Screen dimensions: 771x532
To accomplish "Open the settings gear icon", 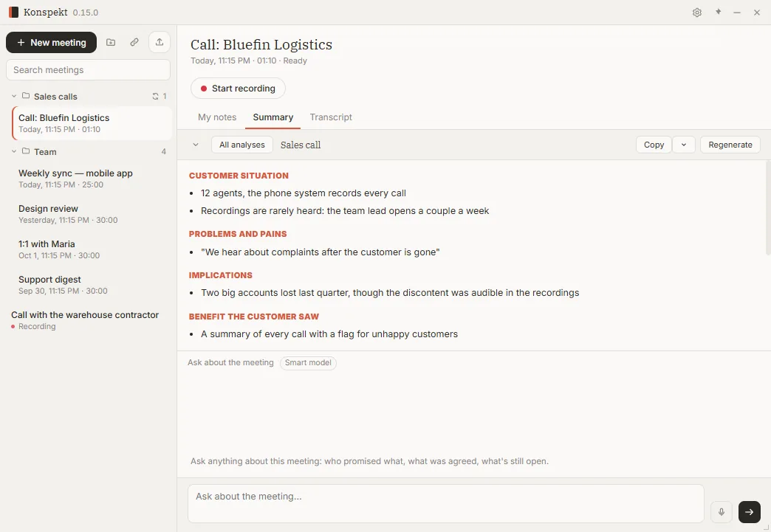I will [696, 13].
